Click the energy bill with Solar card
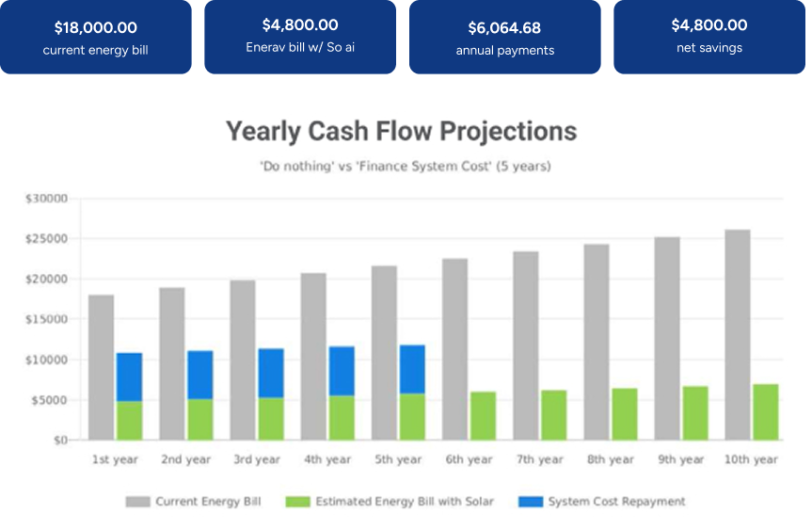 (x=300, y=37)
